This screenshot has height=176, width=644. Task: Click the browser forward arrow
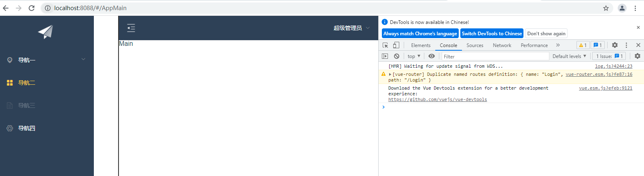tap(19, 8)
